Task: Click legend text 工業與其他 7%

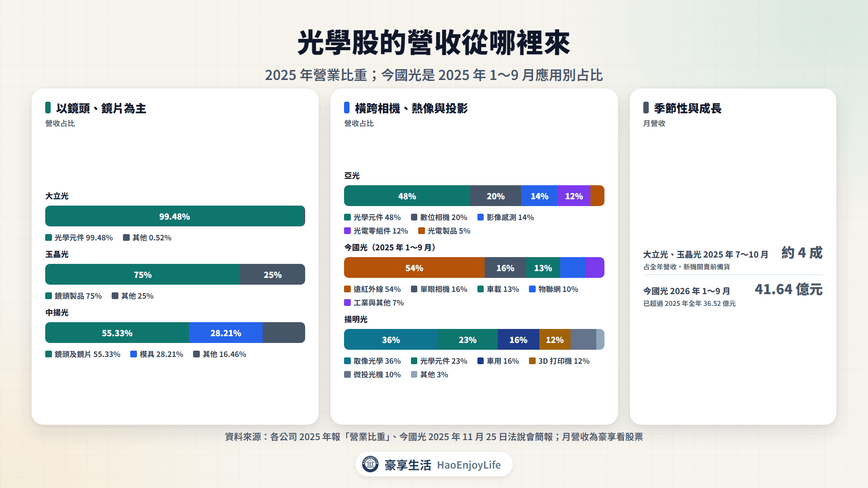Action: pos(378,303)
